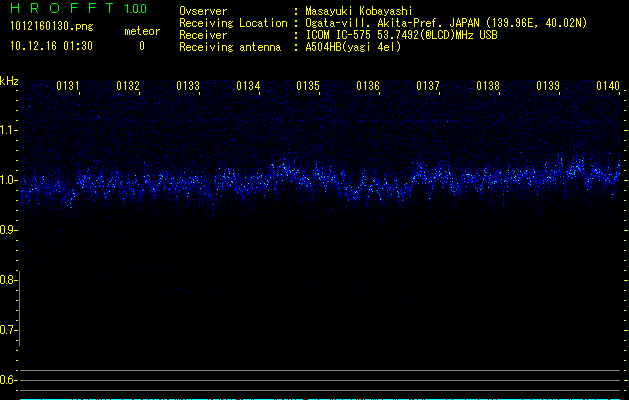The height and width of the screenshot is (400, 629).
Task: Pick the 0137 time marker
Action: (x=428, y=87)
